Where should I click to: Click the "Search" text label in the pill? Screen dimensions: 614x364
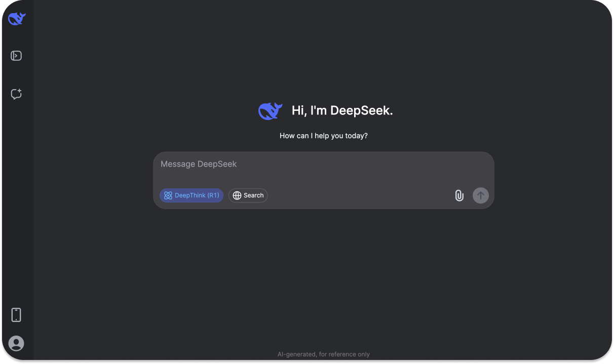(253, 195)
